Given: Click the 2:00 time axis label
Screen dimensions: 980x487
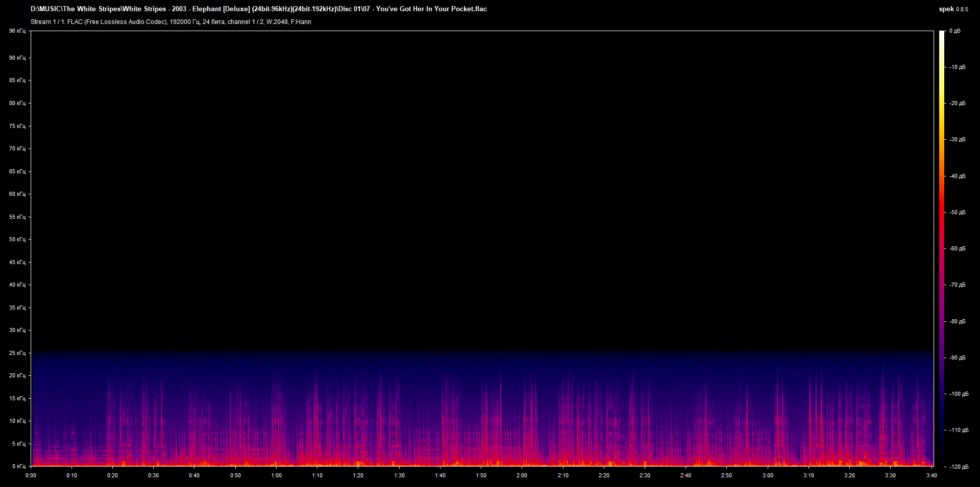Looking at the screenshot, I should (x=522, y=475).
